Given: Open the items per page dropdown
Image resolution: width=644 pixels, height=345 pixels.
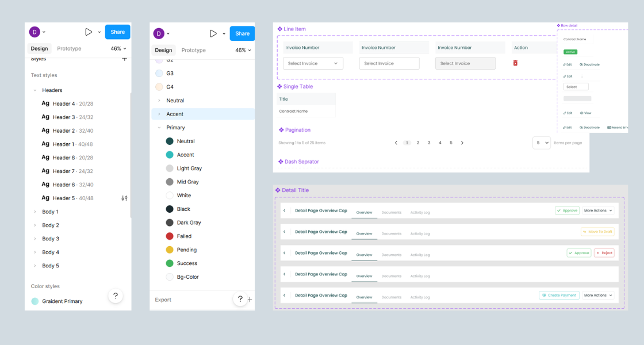Looking at the screenshot, I should pos(541,142).
